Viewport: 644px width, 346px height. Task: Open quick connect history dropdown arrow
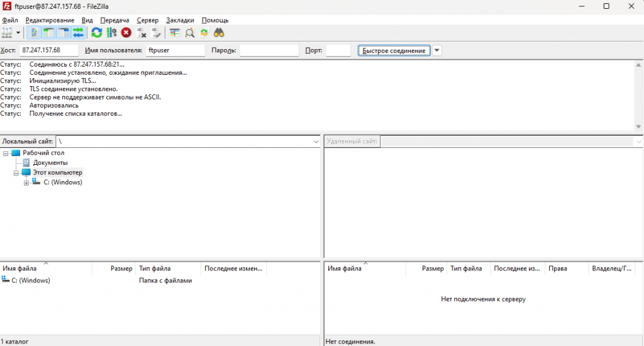point(437,50)
